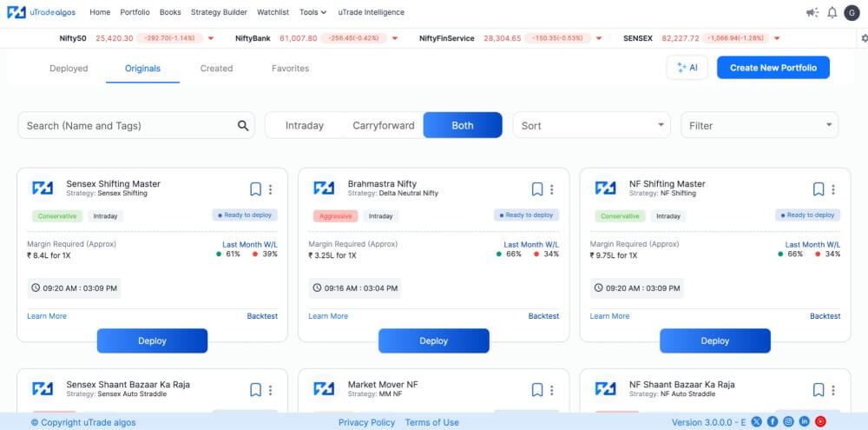Go to the Home menu
The image size is (868, 430).
[x=100, y=12]
